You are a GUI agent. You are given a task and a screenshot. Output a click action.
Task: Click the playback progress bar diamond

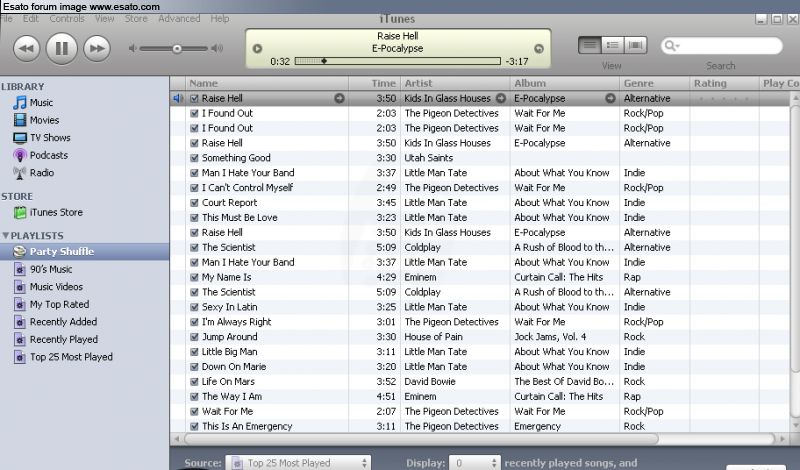click(323, 61)
